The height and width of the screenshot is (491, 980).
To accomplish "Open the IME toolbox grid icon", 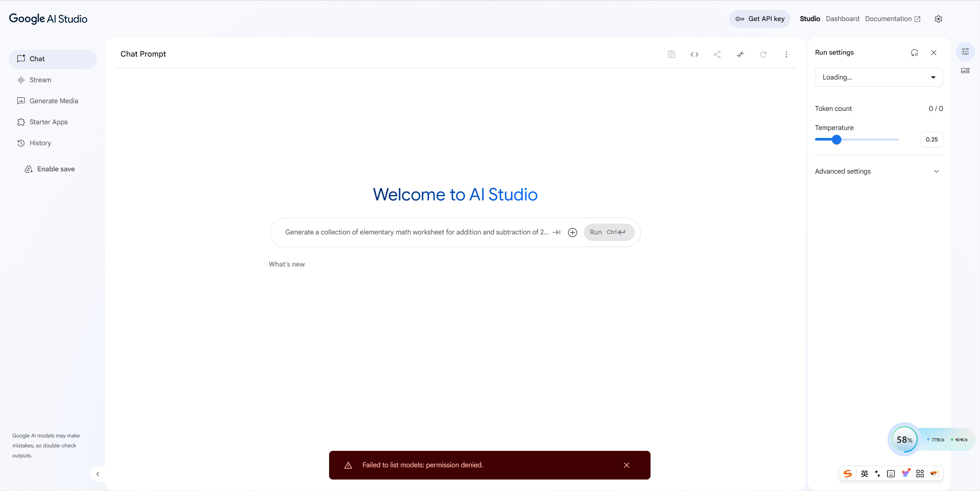I will point(920,474).
